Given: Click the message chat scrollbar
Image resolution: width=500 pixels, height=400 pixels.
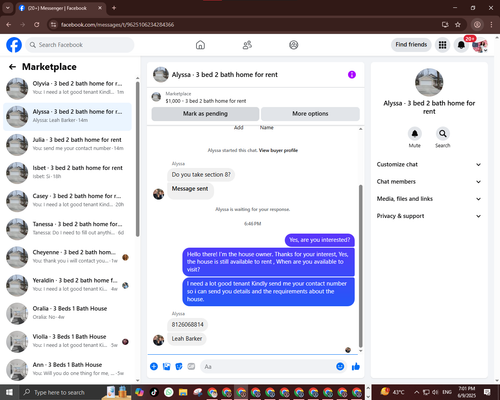Looking at the screenshot, I should (360, 266).
